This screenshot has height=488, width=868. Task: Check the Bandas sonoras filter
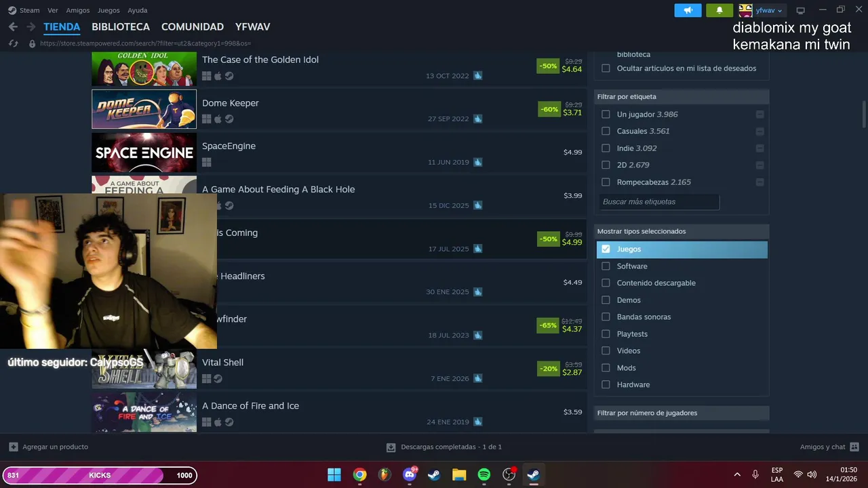pyautogui.click(x=606, y=317)
